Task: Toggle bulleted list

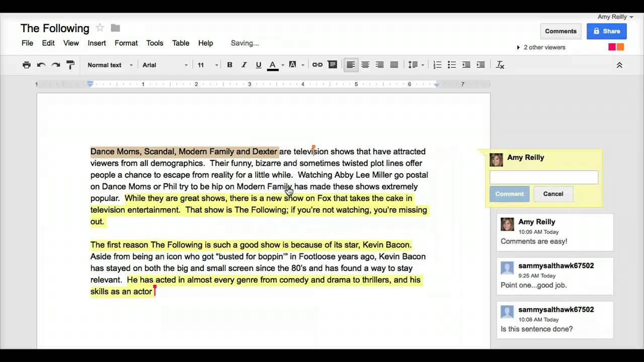Action: pos(452,65)
